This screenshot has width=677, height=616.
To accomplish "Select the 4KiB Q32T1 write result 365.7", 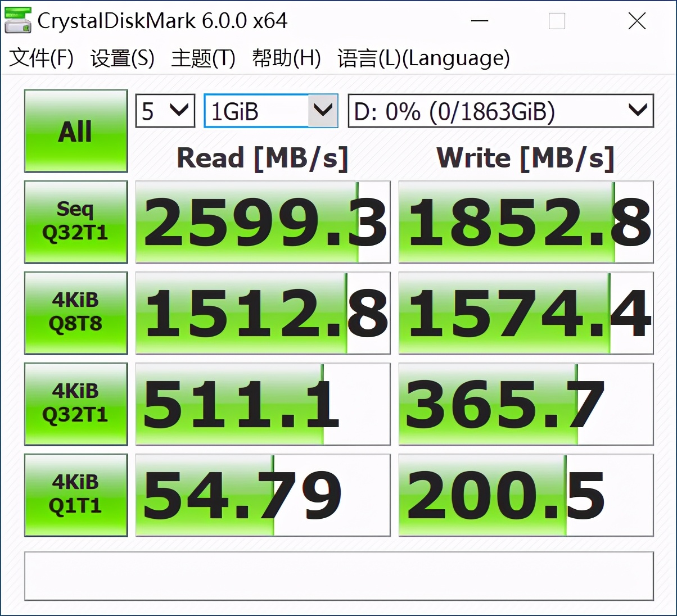I will coord(526,404).
